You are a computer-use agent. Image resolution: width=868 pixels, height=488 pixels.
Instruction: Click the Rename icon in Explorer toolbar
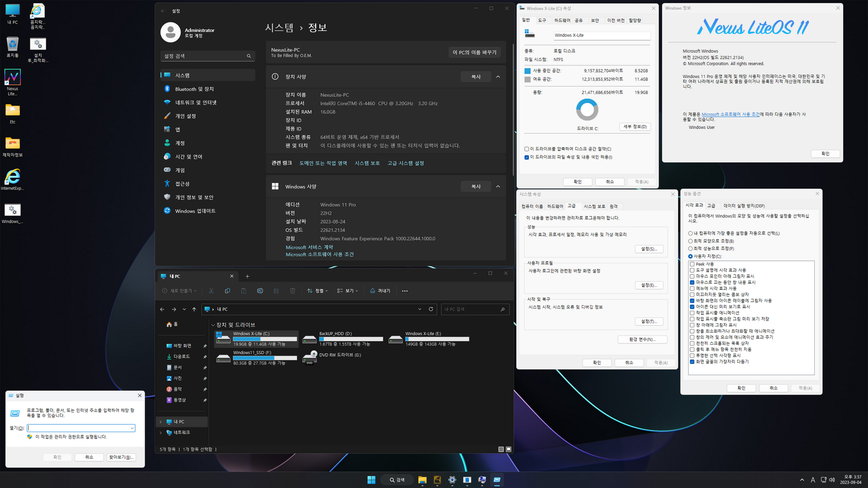click(x=260, y=291)
